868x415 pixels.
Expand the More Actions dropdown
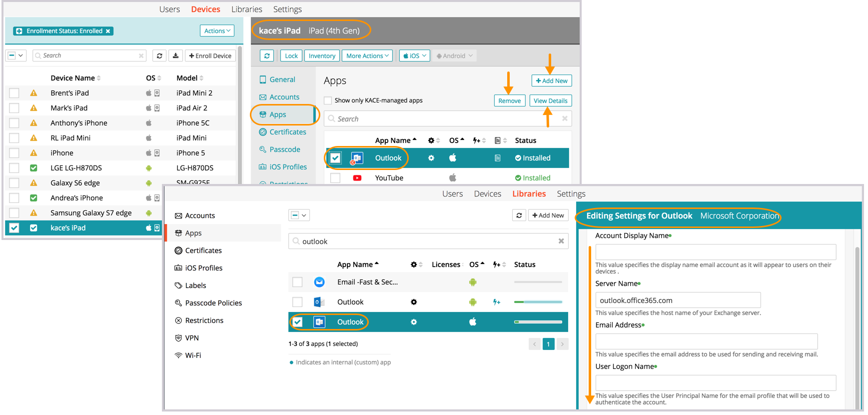[367, 55]
